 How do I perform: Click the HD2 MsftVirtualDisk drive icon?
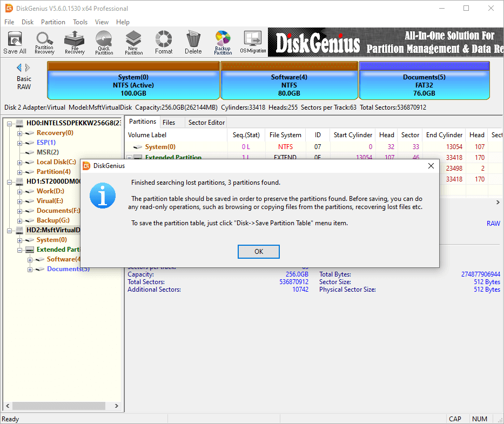[20, 230]
